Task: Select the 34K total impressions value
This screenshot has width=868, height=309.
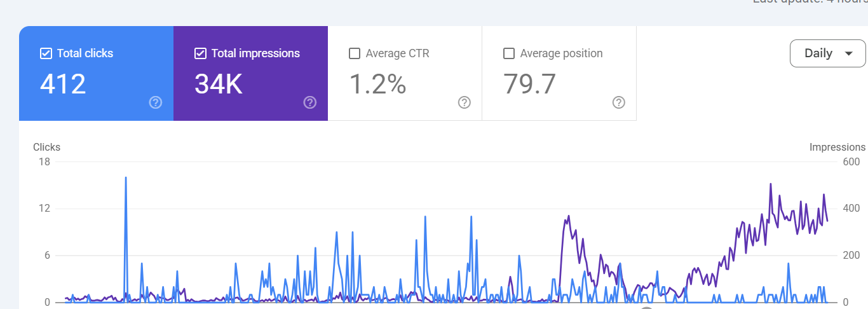Action: 219,84
